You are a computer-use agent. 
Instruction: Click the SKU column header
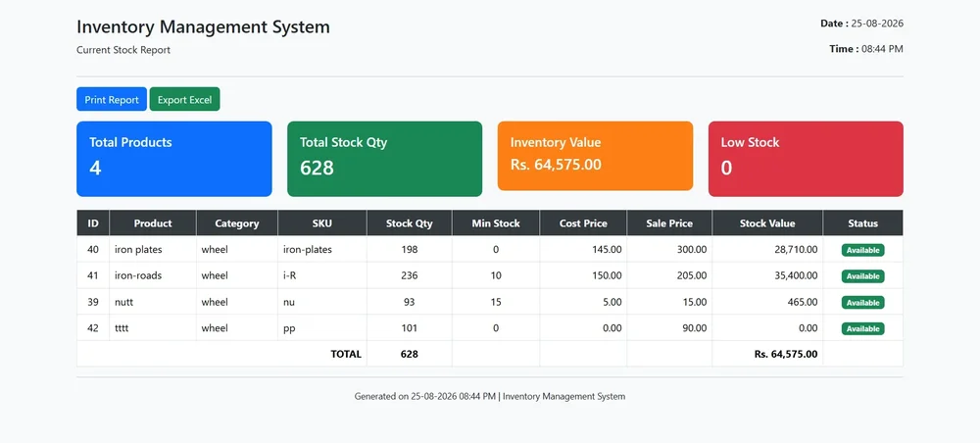322,223
